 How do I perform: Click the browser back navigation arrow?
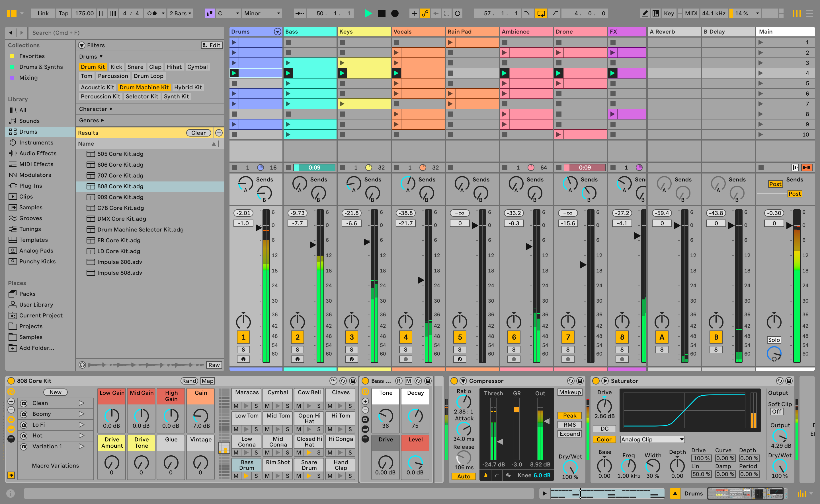click(10, 32)
